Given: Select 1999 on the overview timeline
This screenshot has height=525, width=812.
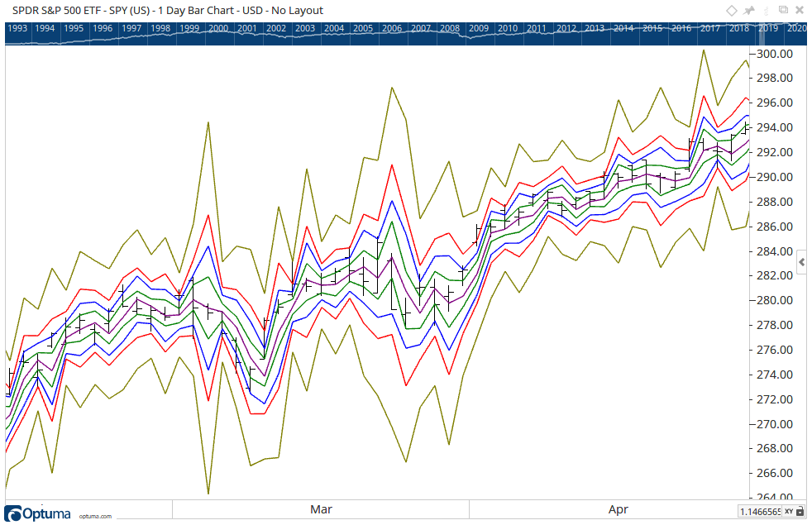Looking at the screenshot, I should [x=189, y=28].
